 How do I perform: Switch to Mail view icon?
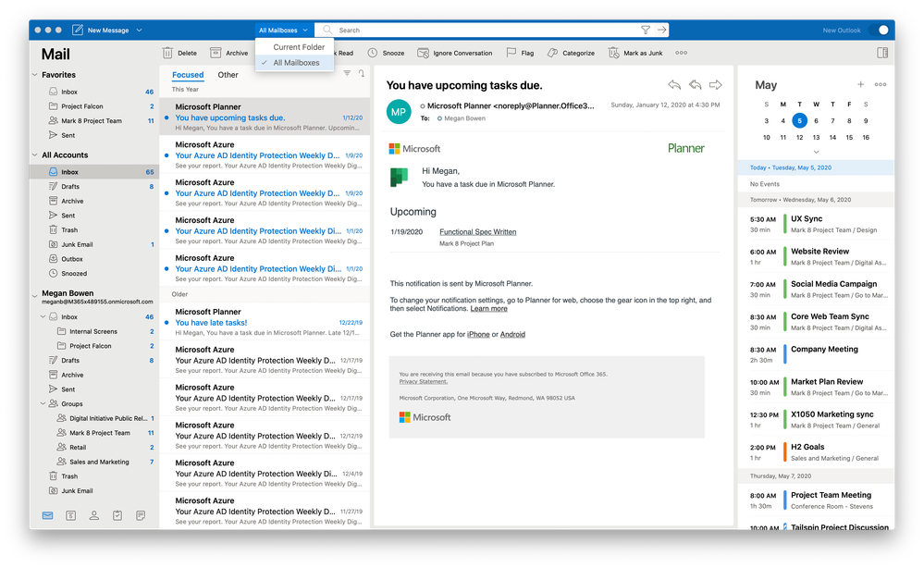coord(48,515)
